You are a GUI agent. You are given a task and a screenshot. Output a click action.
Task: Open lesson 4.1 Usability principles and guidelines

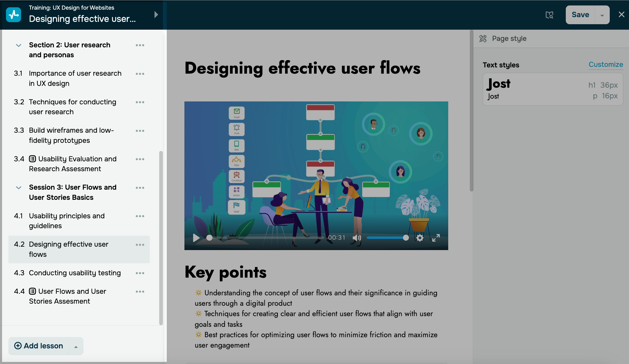[67, 221]
